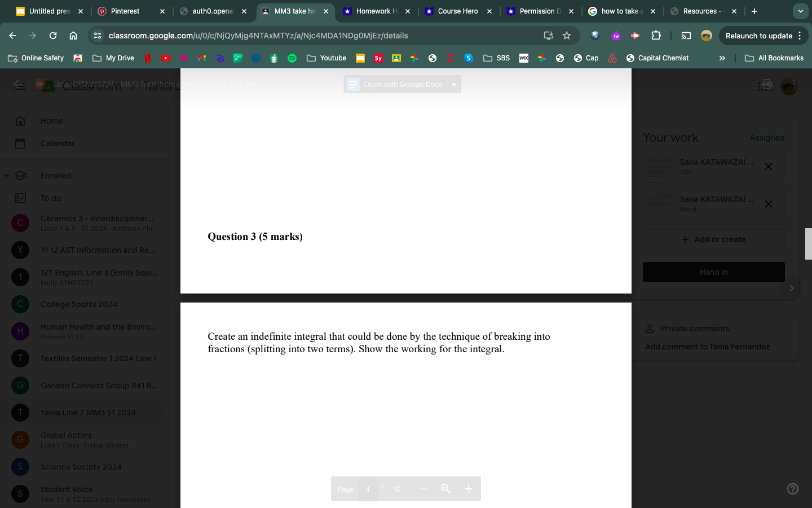Click the page zoom out control

click(x=423, y=489)
